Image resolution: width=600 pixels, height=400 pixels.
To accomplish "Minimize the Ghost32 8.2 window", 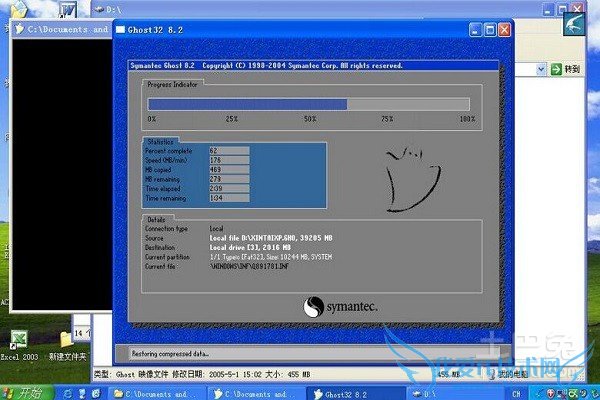I will click(x=475, y=30).
